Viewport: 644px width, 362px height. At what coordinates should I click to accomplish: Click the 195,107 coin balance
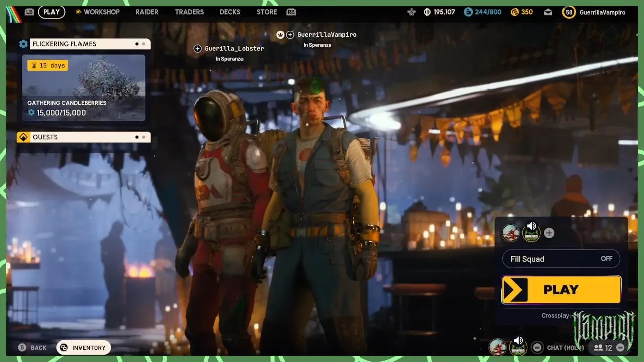click(444, 12)
